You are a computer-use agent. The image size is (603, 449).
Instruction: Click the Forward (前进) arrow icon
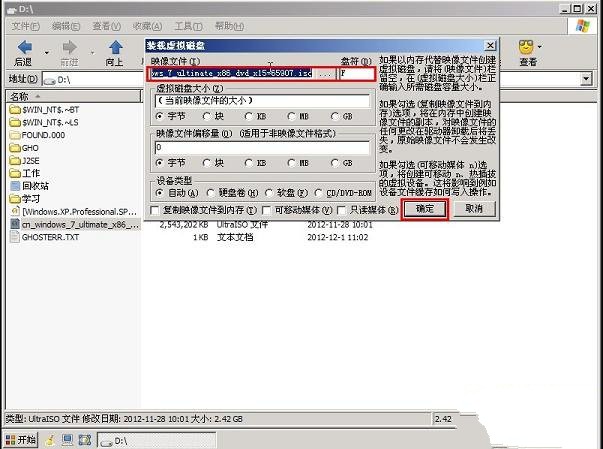69,48
